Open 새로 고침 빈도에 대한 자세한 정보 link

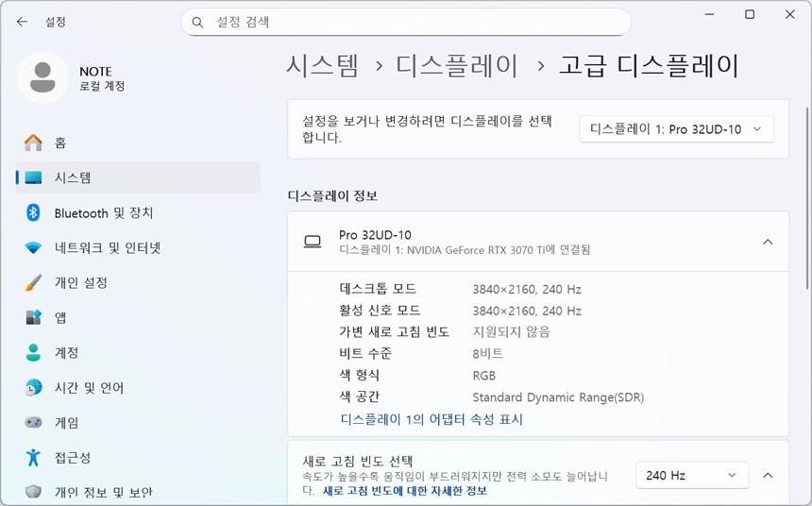405,491
